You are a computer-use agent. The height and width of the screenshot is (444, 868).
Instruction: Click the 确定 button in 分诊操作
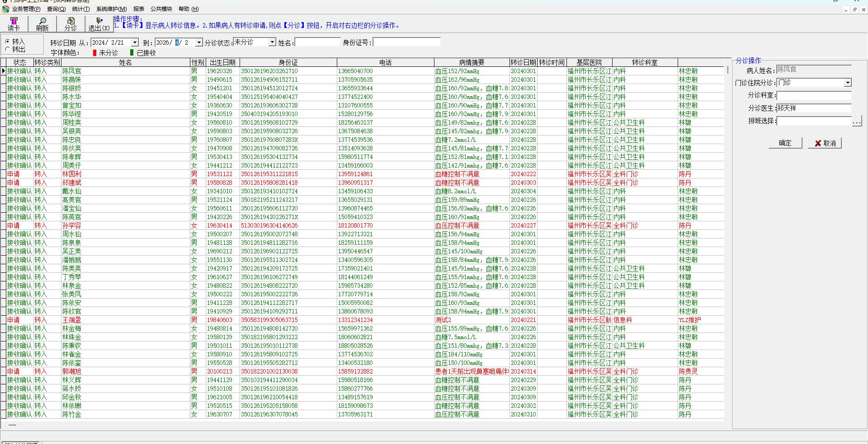coord(785,143)
